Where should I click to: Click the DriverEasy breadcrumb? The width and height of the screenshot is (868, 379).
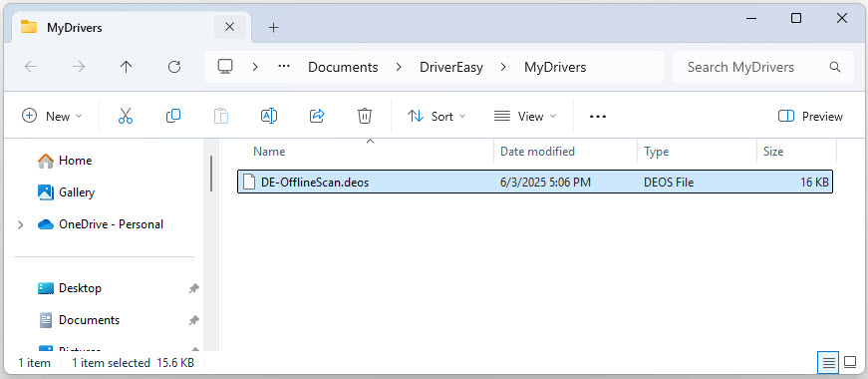tap(451, 67)
